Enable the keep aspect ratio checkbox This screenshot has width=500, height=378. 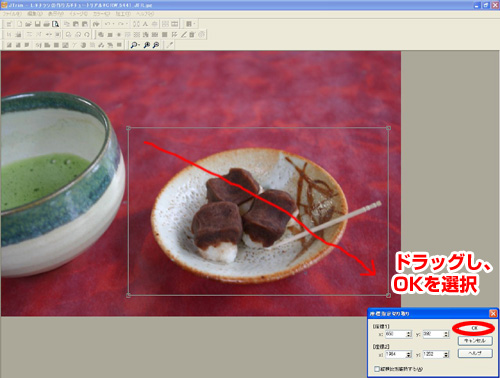pyautogui.click(x=377, y=369)
